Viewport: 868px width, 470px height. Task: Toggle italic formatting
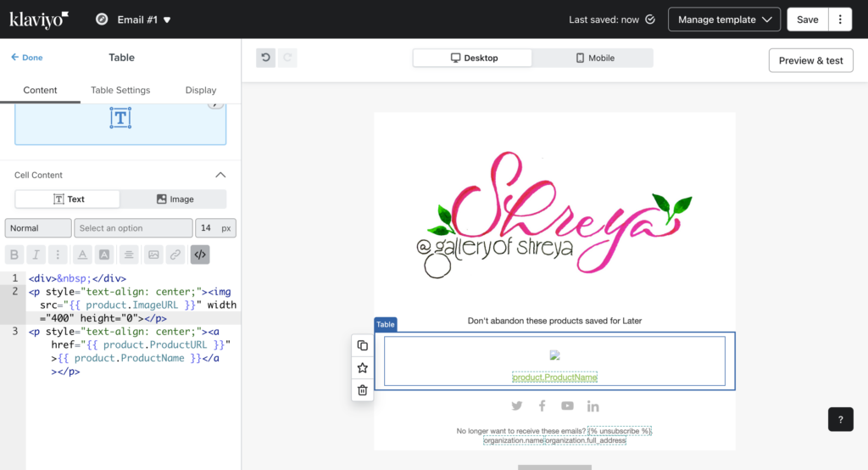(x=36, y=255)
